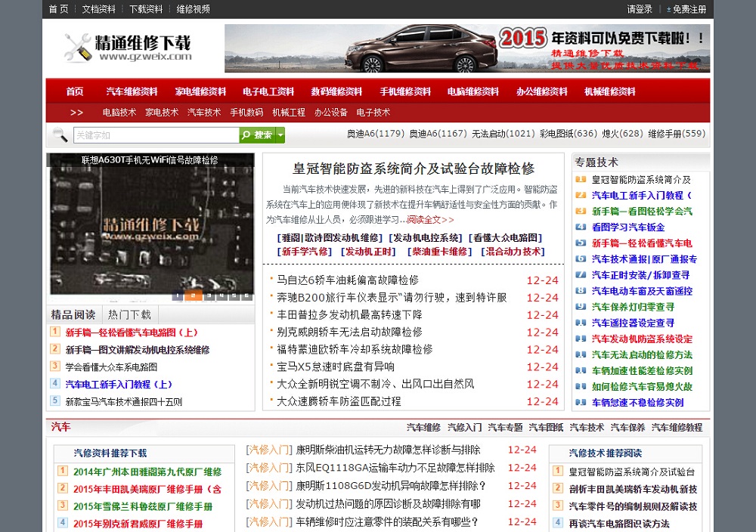The image size is (756, 532).
Task: Select 电子技术 sub-navigation link
Action: tap(373, 113)
